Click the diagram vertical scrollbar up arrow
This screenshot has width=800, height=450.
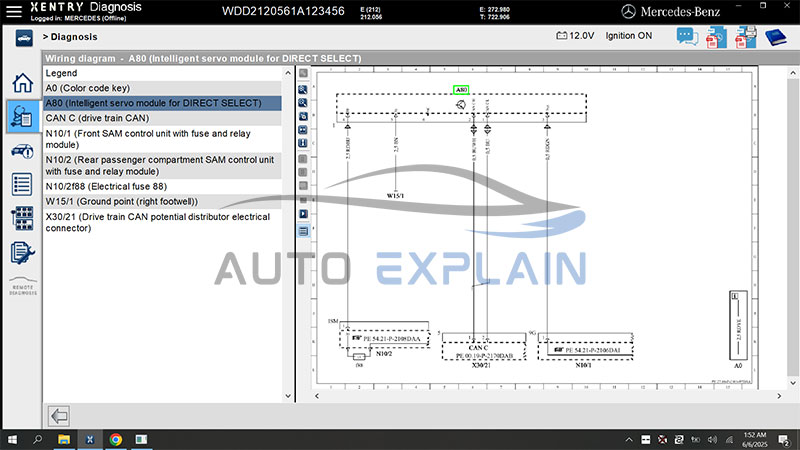[x=792, y=73]
